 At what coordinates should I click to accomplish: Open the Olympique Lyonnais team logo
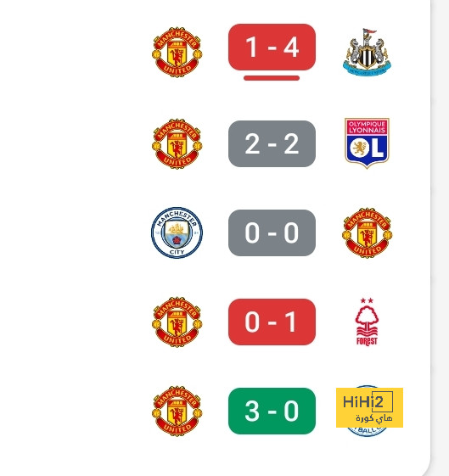click(367, 143)
